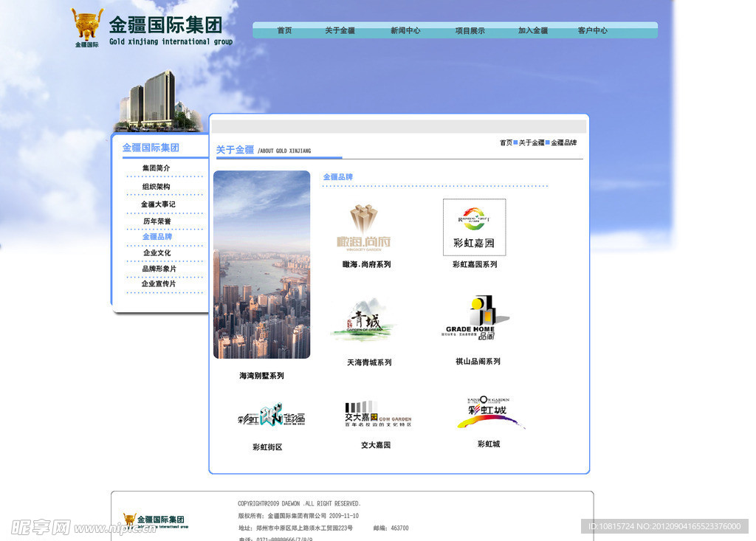Select 品牌形象片 in the sidebar
The image size is (756, 541).
tap(159, 269)
